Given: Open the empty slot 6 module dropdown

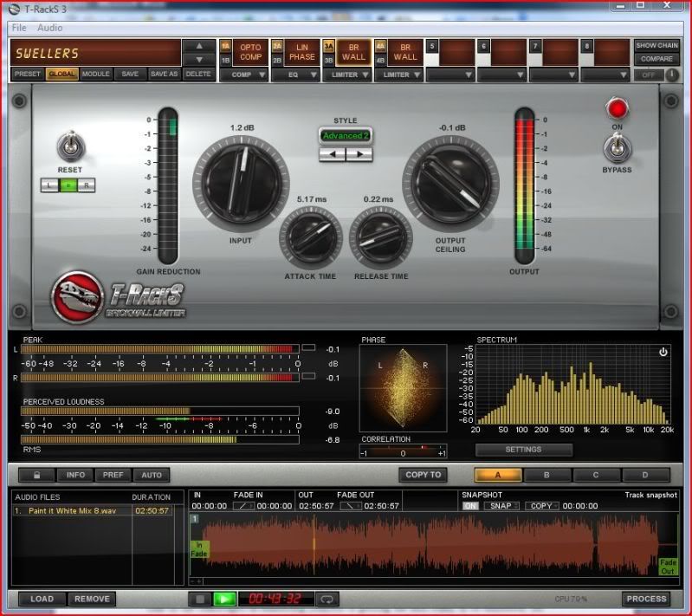Looking at the screenshot, I should [502, 75].
